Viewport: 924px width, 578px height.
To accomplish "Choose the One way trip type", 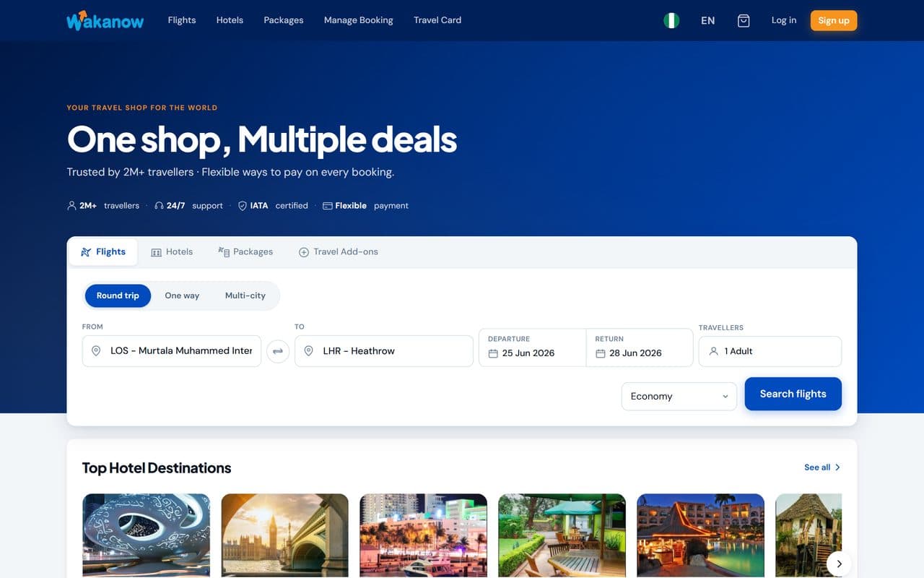I will click(182, 296).
